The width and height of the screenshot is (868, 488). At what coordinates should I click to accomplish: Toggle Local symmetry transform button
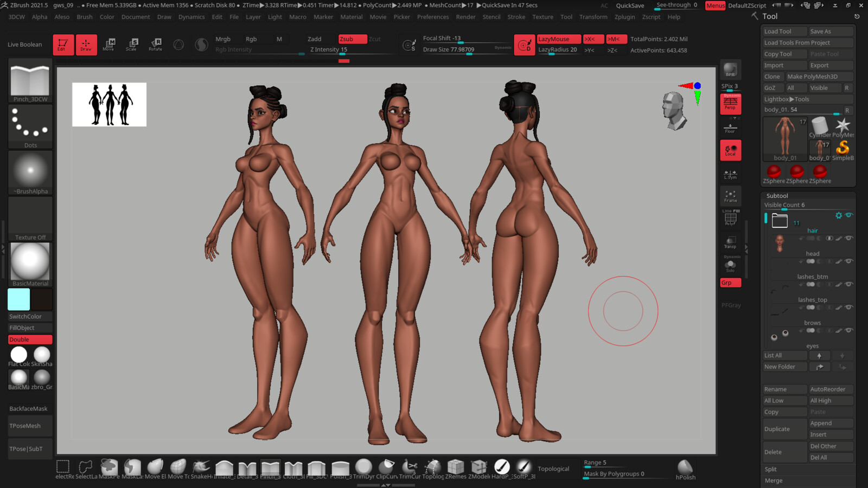(x=730, y=150)
